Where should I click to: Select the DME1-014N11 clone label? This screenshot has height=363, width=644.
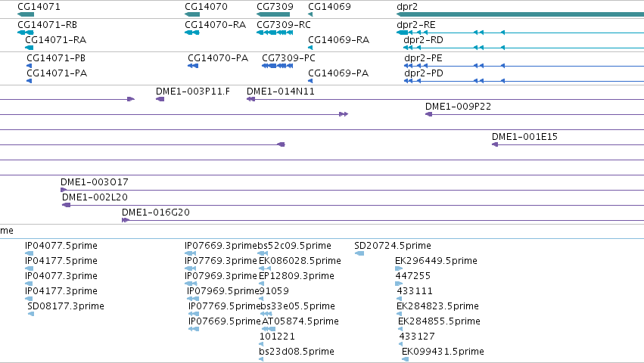pyautogui.click(x=281, y=92)
